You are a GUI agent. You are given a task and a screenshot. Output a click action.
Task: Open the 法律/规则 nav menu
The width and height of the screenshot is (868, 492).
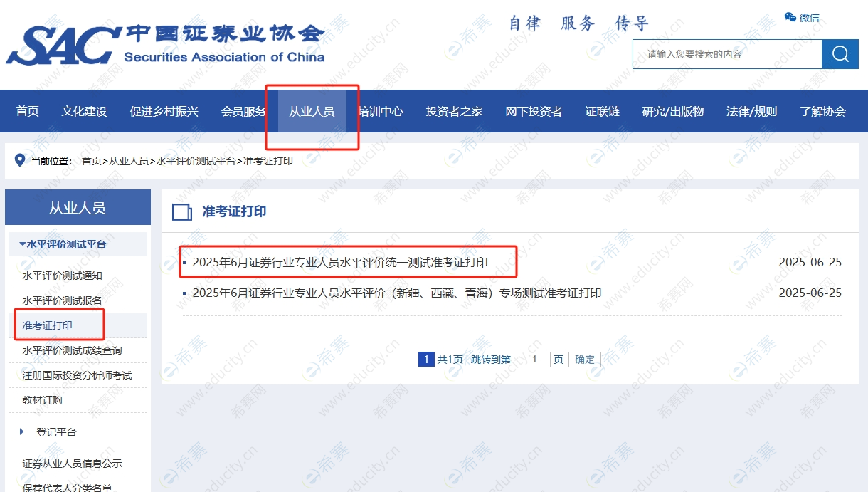[751, 111]
